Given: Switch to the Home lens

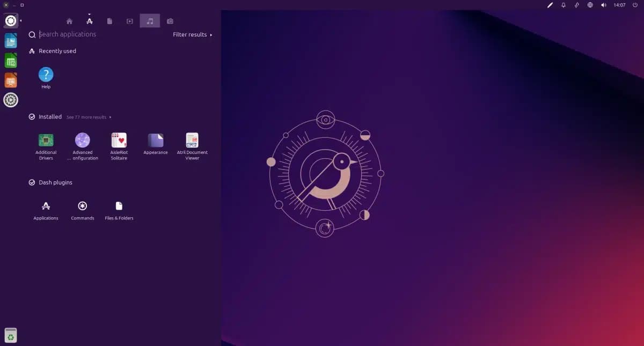Looking at the screenshot, I should (x=69, y=21).
